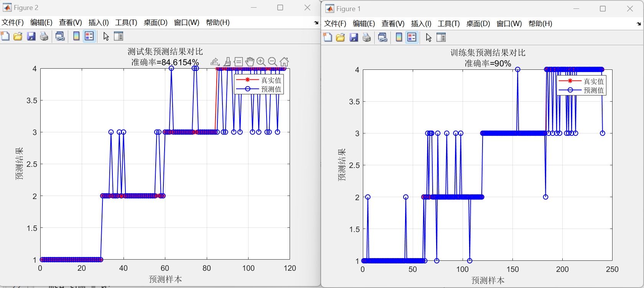Toggle Insert Colorbar in Figure 1 toolbar
This screenshot has width=644, height=288.
tap(399, 38)
